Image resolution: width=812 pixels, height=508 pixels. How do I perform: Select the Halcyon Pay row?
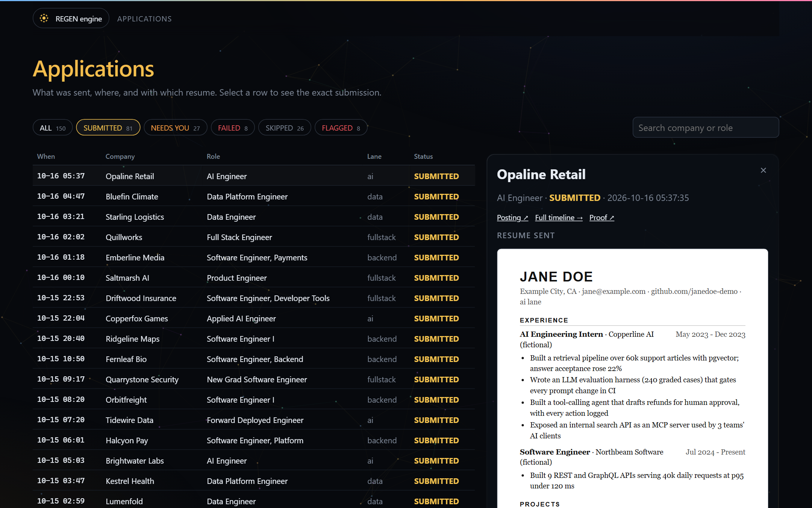(x=254, y=440)
